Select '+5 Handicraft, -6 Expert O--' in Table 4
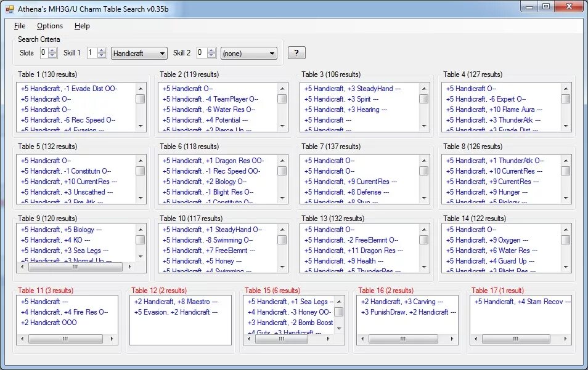This screenshot has width=588, height=370. pos(486,99)
